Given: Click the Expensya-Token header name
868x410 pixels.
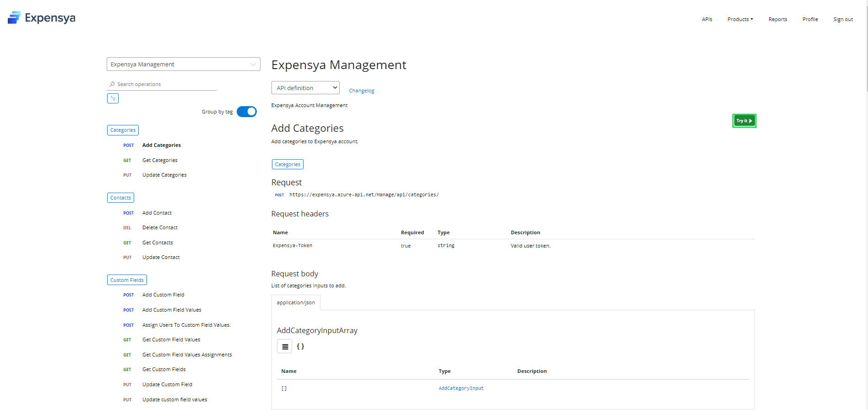Looking at the screenshot, I should tap(293, 245).
